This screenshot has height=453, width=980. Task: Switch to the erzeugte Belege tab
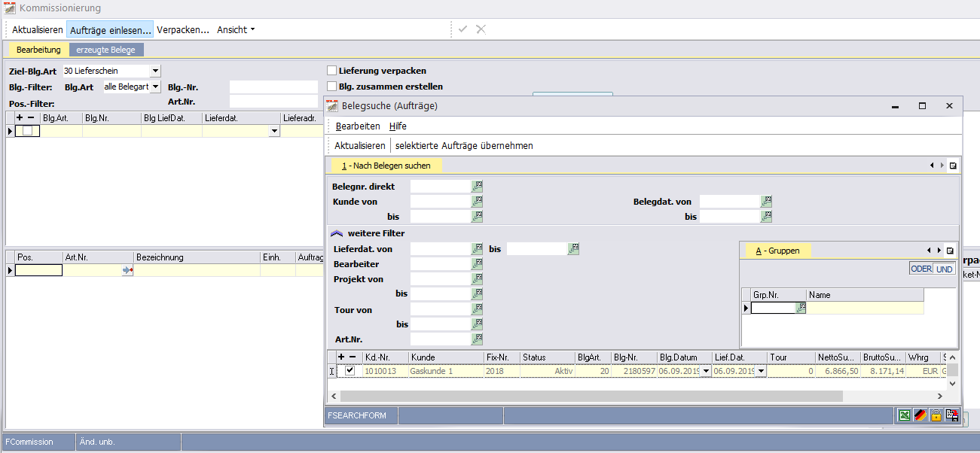[x=106, y=50]
